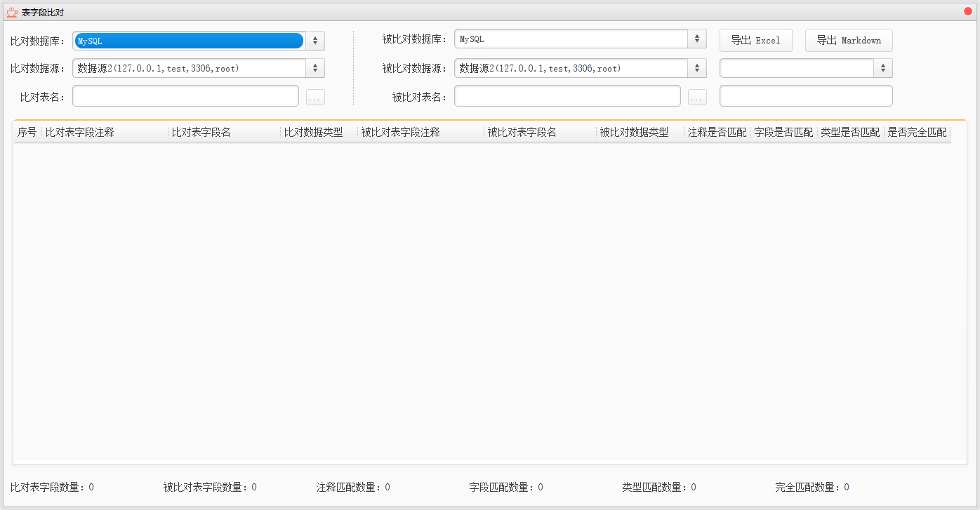Viewport: 980px width, 510px height.
Task: Open browse button next to 被比对表名 field
Action: pyautogui.click(x=697, y=98)
